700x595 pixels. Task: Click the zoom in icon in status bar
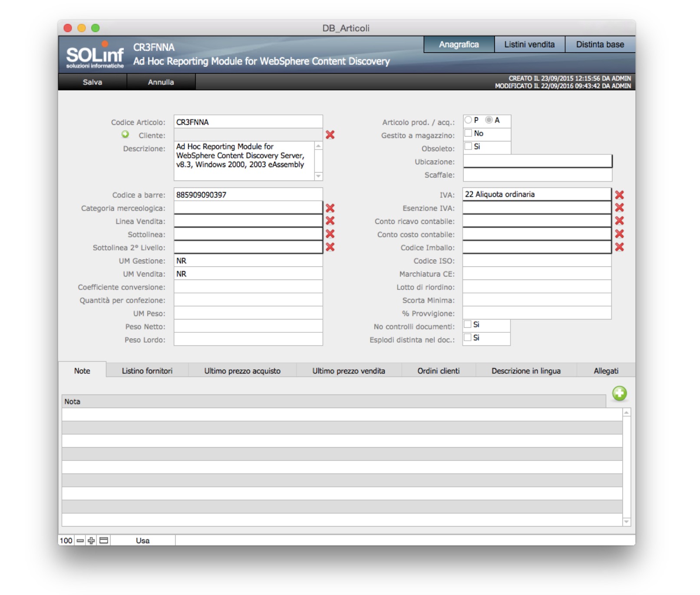[91, 541]
